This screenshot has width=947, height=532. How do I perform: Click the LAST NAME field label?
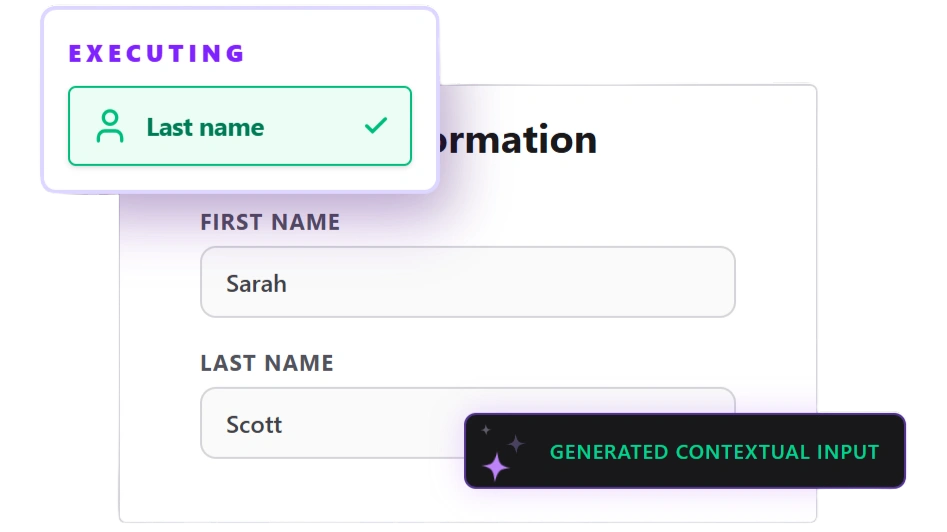pyautogui.click(x=267, y=363)
